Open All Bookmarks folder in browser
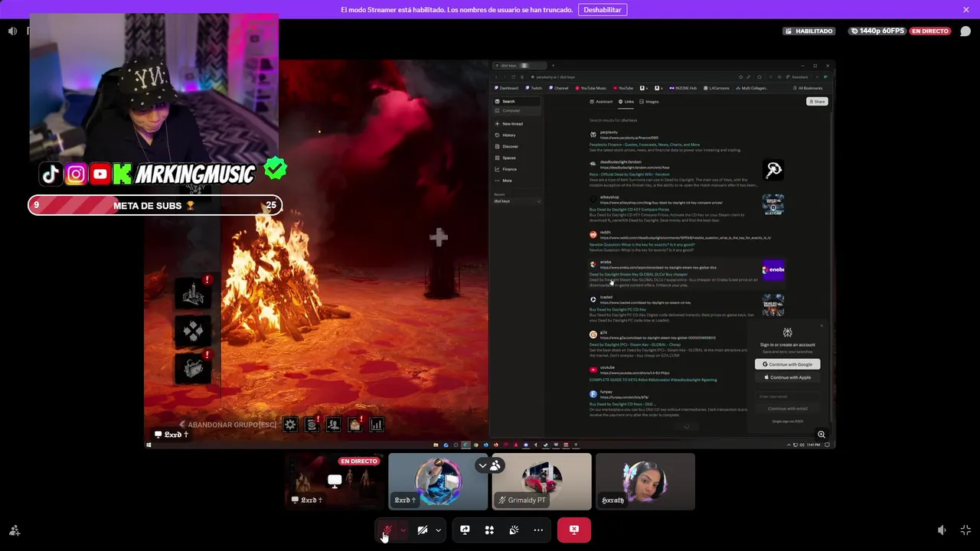The height and width of the screenshot is (551, 980). [x=808, y=88]
